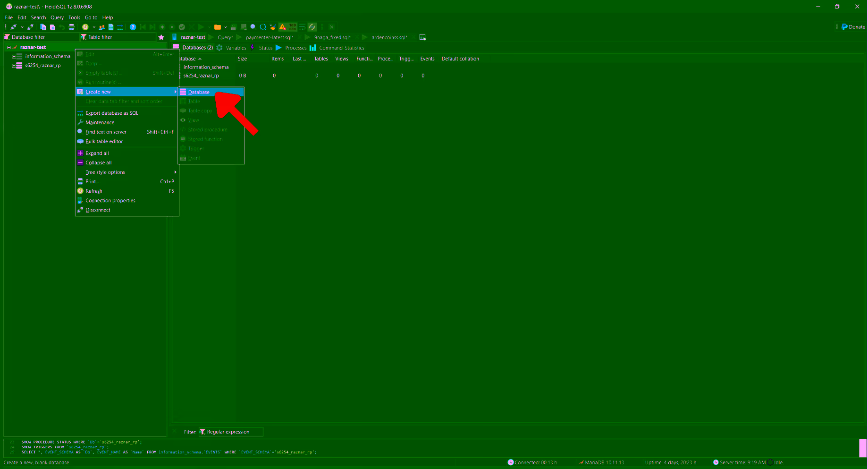The height and width of the screenshot is (469, 868).
Task: Click the Table filter funnel icon
Action: point(84,37)
